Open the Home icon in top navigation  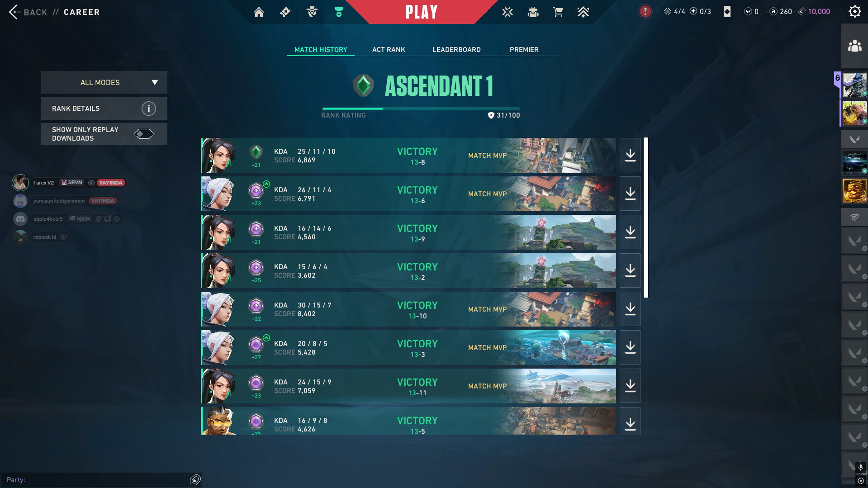pos(259,12)
